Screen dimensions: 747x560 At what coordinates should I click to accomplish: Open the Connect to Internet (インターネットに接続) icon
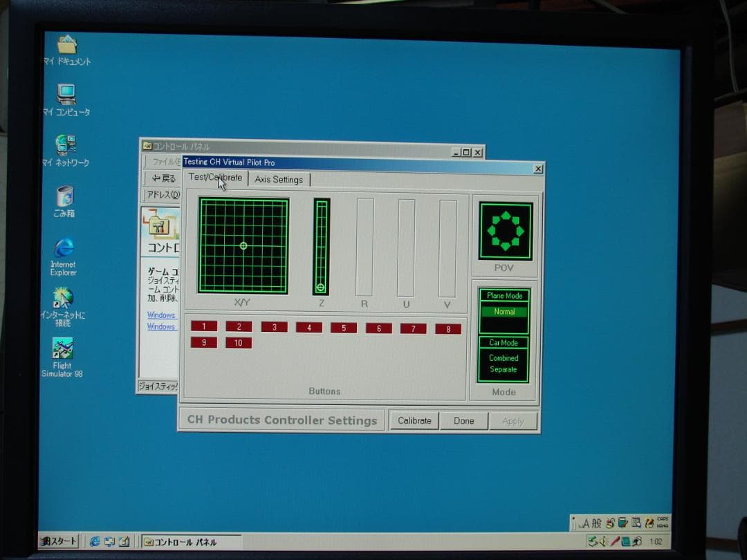pyautogui.click(x=62, y=298)
